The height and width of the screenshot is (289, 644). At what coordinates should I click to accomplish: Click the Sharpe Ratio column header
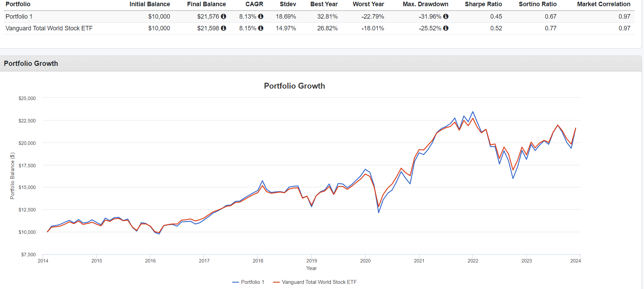[483, 4]
